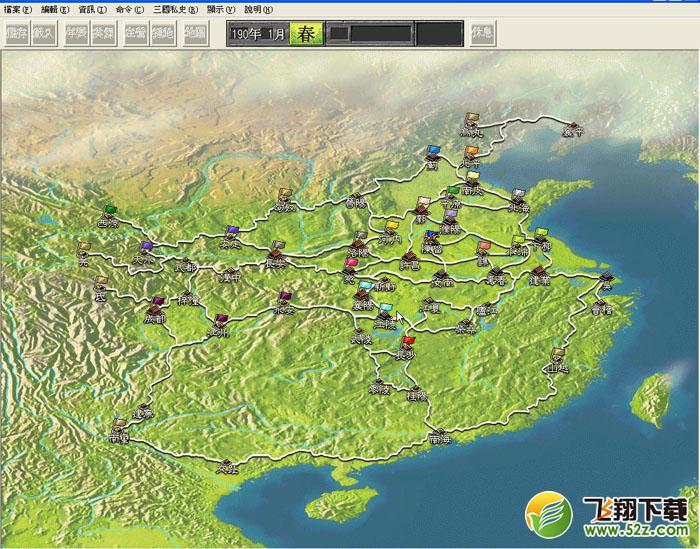This screenshot has width=700, height=549.
Task: Select the 平原 city with green flag
Action: click(x=451, y=197)
